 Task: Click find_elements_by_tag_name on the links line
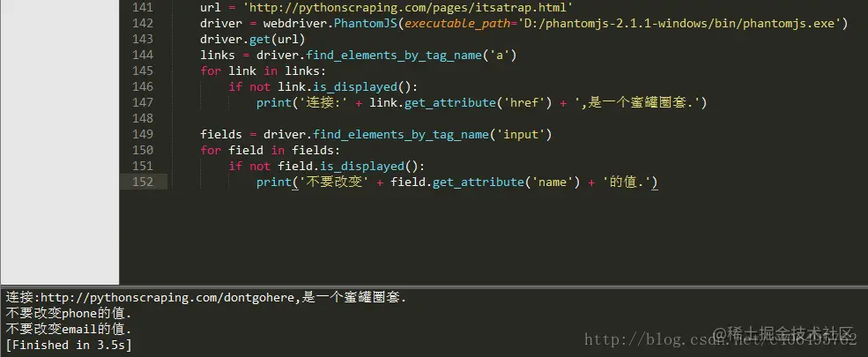tap(394, 56)
